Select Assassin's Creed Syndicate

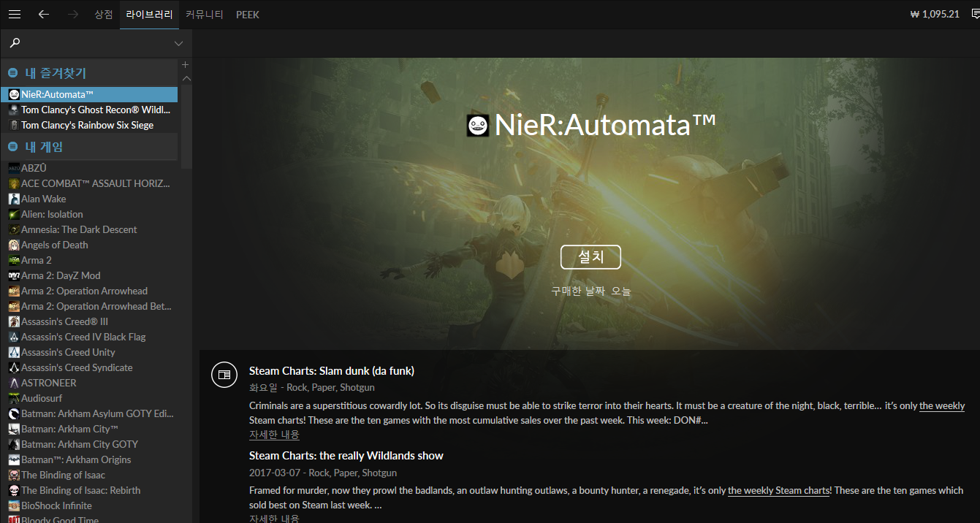pos(89,367)
